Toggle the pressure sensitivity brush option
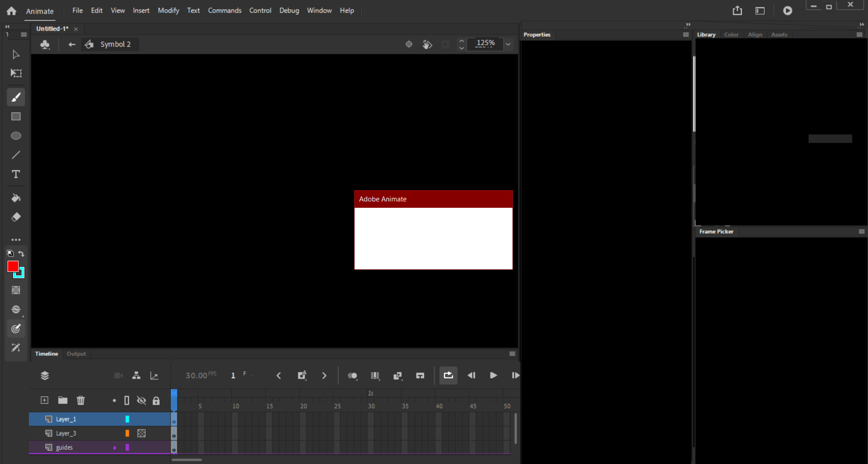 pyautogui.click(x=16, y=329)
